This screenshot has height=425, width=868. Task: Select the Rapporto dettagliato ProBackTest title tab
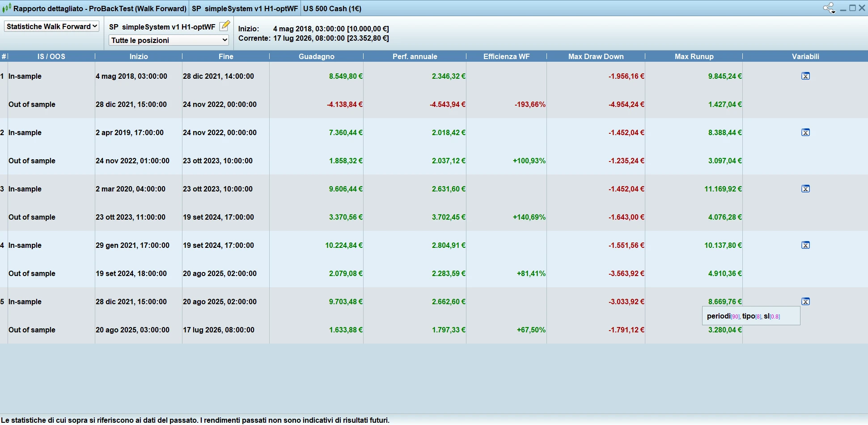click(x=100, y=8)
